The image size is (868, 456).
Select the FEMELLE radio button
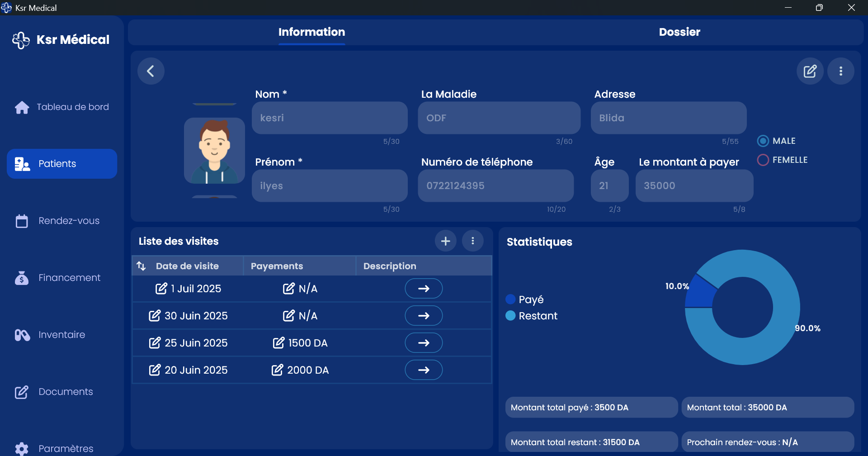pos(763,160)
